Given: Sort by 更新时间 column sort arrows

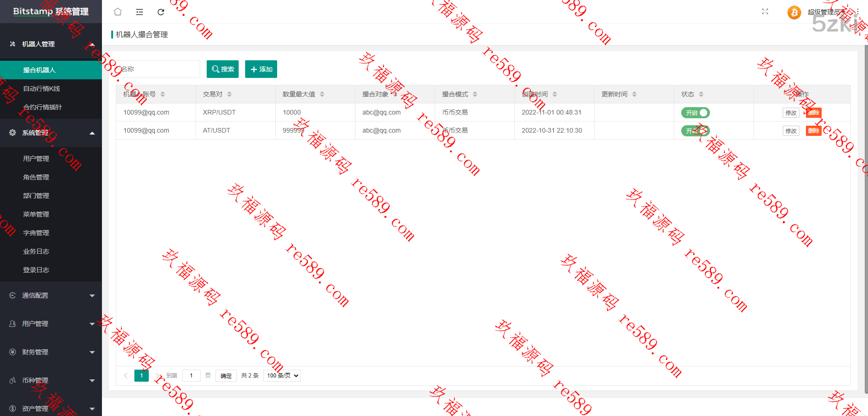Looking at the screenshot, I should click(634, 94).
